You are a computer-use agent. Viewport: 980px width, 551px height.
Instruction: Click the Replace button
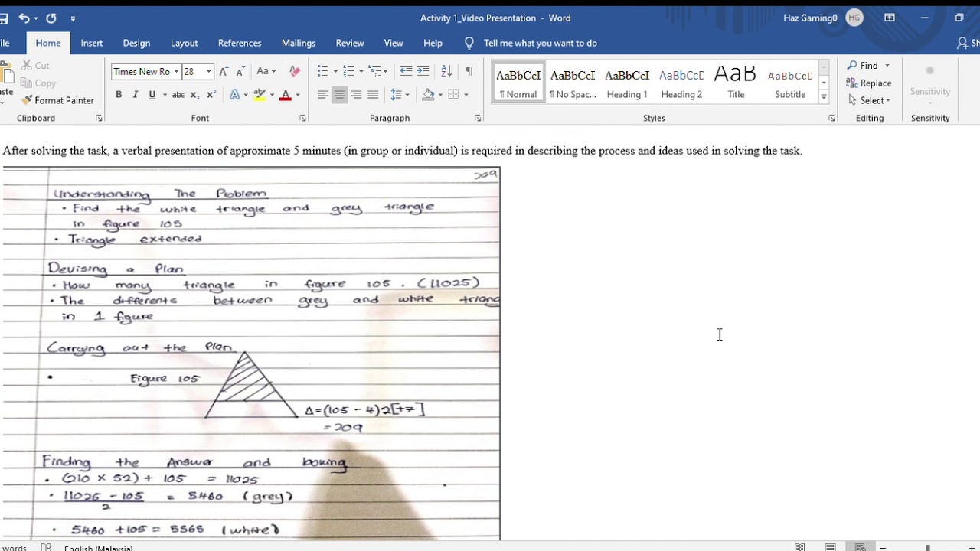pyautogui.click(x=869, y=83)
